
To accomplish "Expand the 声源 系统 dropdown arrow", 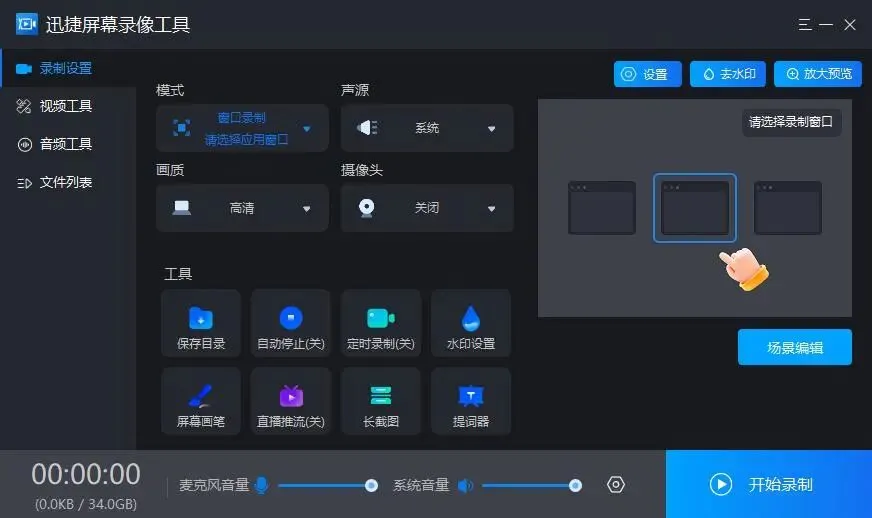I will tap(492, 129).
